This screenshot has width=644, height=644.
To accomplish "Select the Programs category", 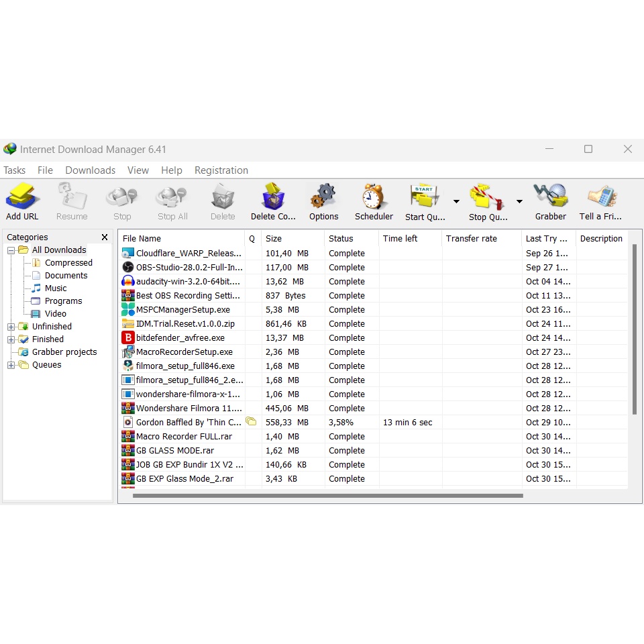I will click(x=63, y=301).
